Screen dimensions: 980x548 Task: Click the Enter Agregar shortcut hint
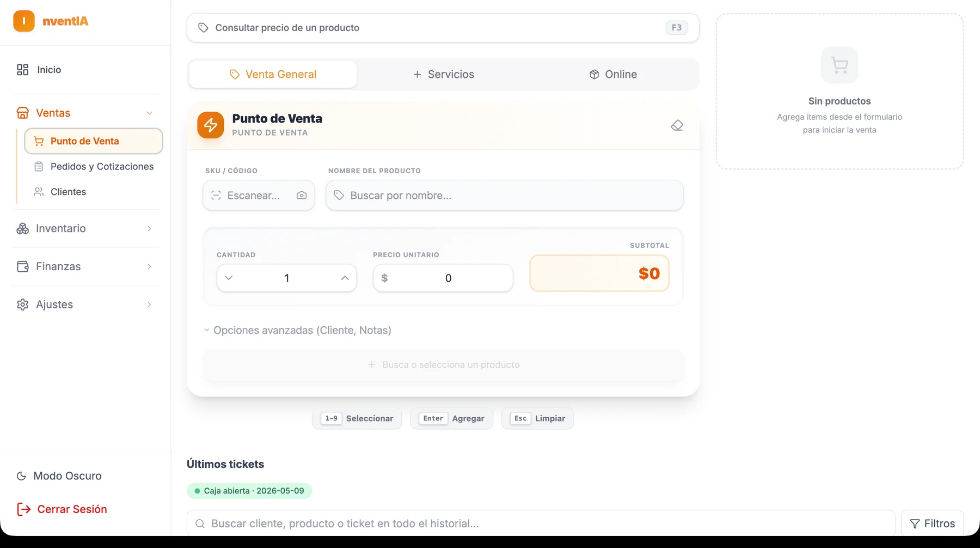[451, 419]
